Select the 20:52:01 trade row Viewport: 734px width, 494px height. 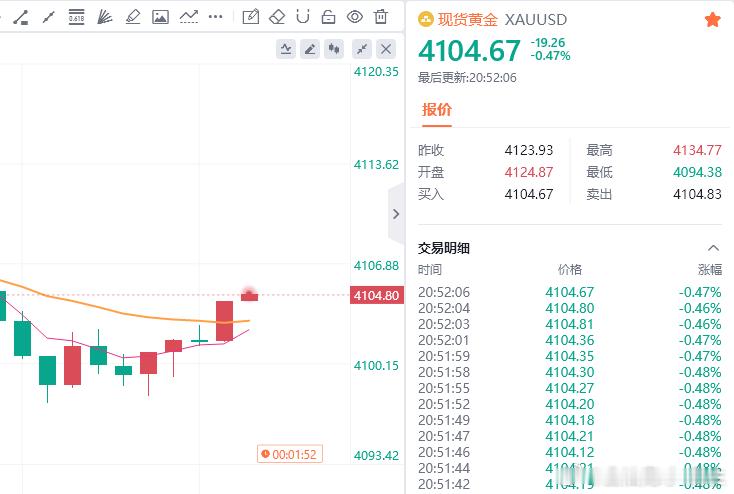(570, 340)
